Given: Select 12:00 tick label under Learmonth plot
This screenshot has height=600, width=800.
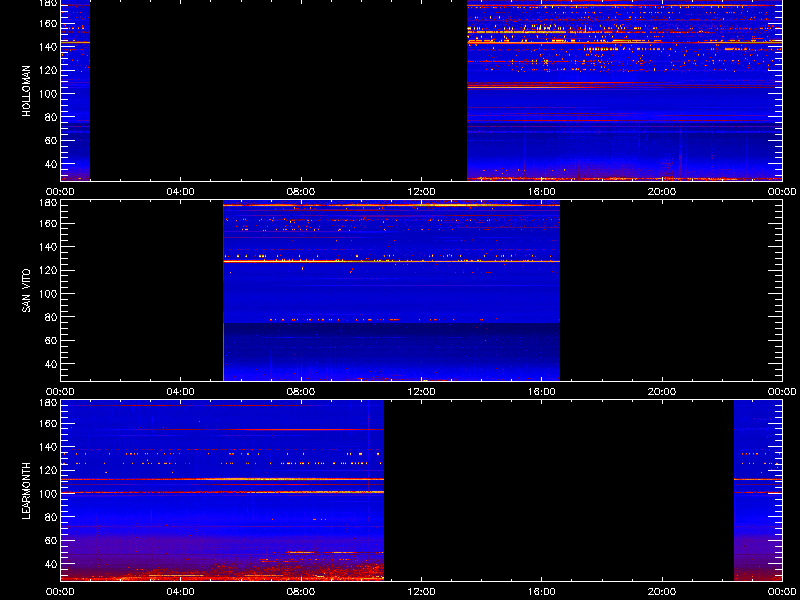Looking at the screenshot, I should pos(421,592).
